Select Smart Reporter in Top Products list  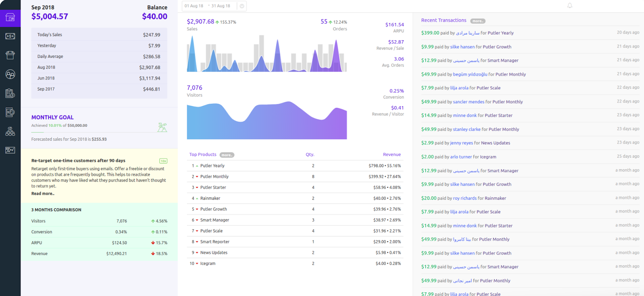(x=215, y=242)
